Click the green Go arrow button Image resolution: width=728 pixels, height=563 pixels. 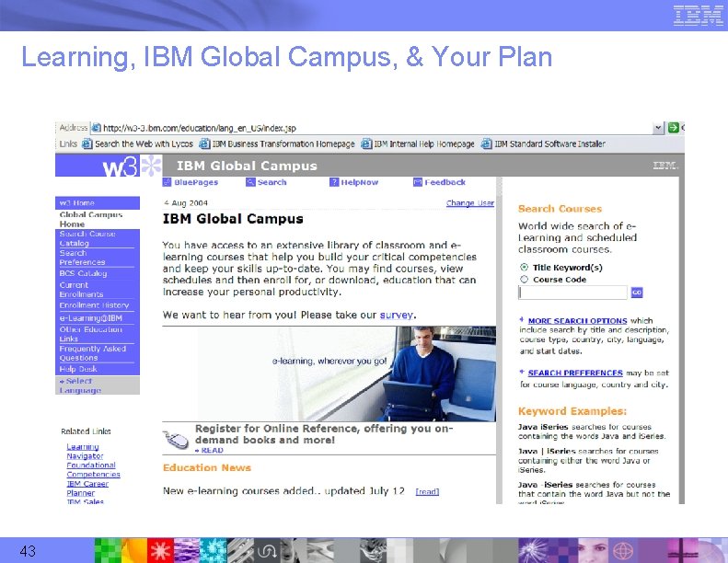click(673, 128)
